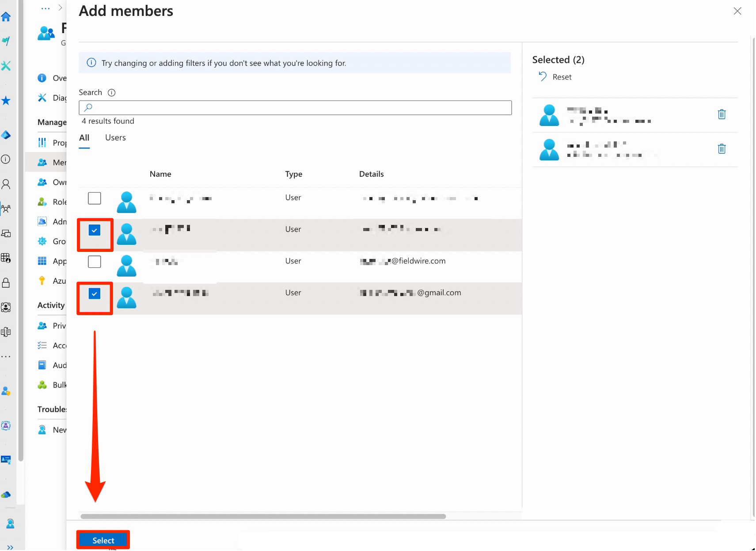756x551 pixels.
Task: Open the Bulk operations menu item
Action: click(x=52, y=385)
